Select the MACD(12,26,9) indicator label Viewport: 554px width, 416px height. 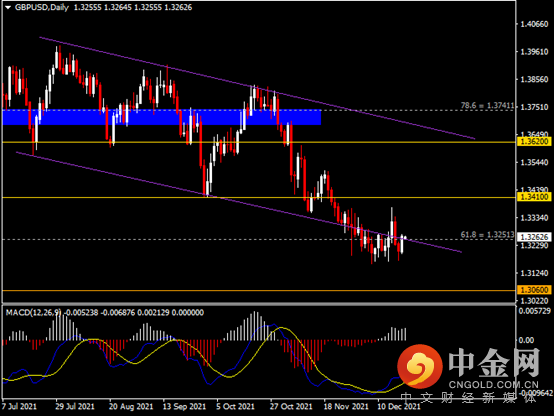[34, 312]
